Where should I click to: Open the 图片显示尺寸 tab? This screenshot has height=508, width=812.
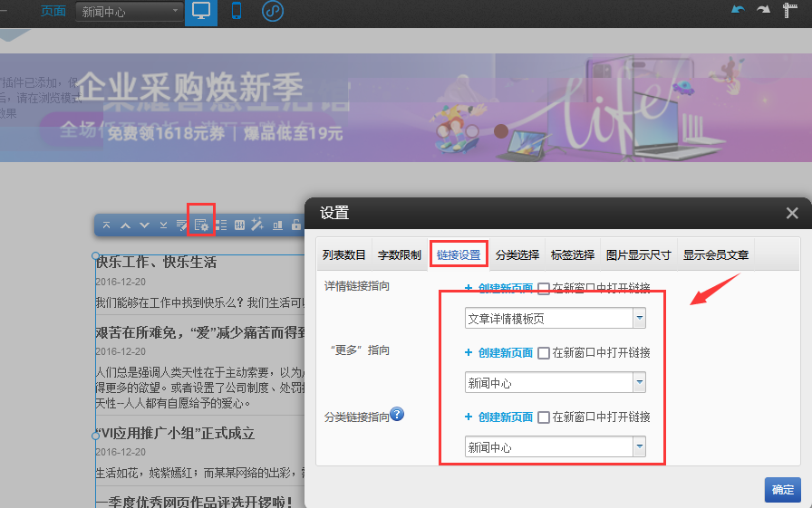(x=638, y=255)
